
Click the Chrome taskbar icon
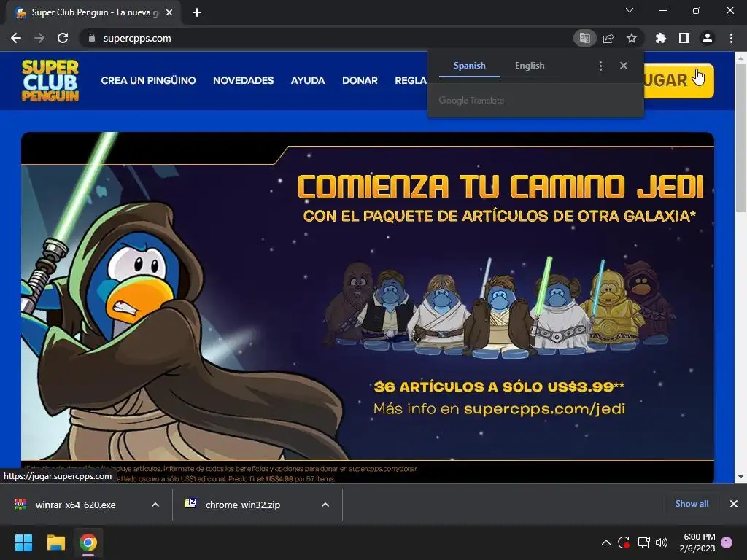point(88,542)
